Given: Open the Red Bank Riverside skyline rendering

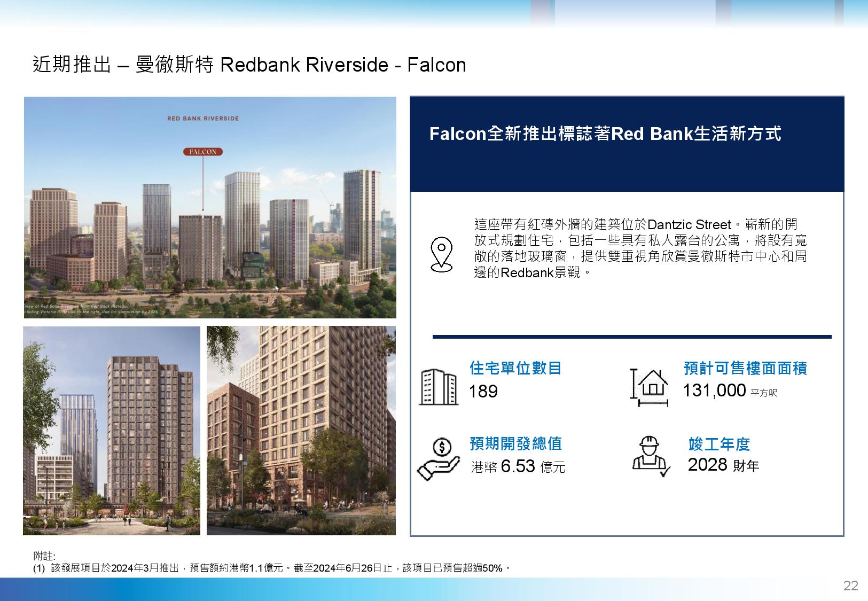Looking at the screenshot, I should point(210,207).
